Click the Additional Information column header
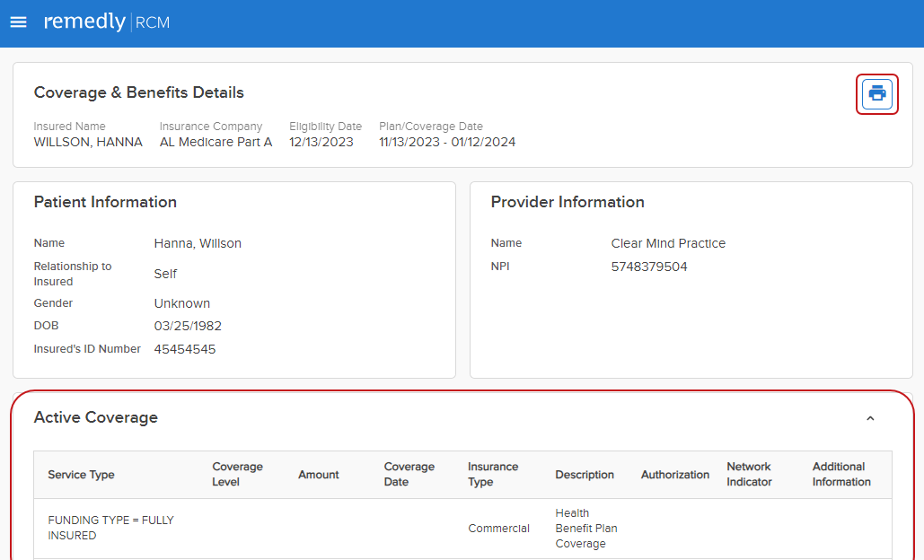 coord(841,474)
